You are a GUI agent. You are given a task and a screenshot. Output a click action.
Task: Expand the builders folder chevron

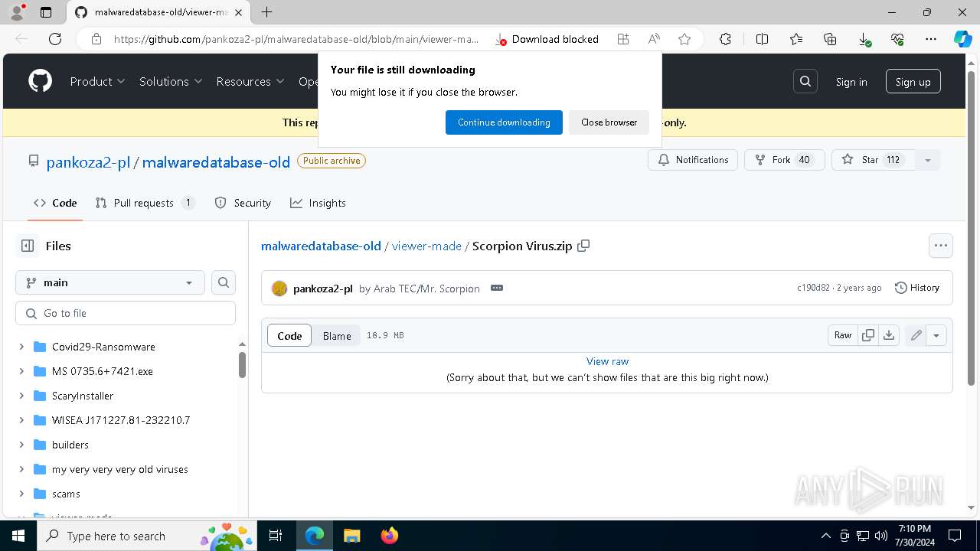[21, 445]
